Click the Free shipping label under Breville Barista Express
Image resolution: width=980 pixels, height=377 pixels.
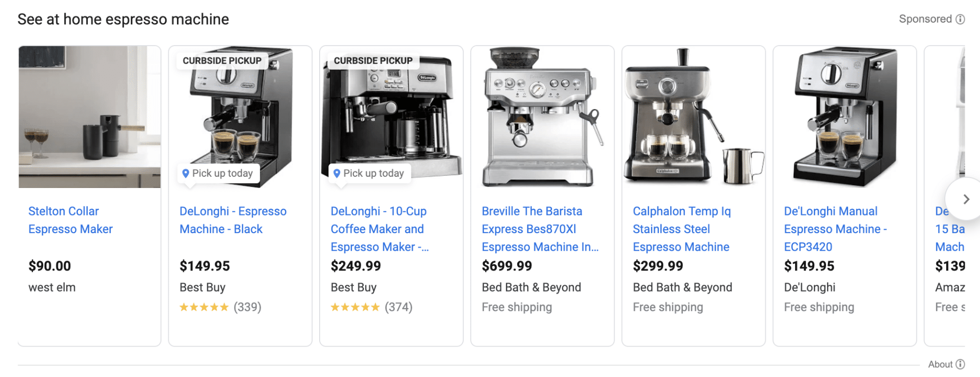(x=516, y=307)
